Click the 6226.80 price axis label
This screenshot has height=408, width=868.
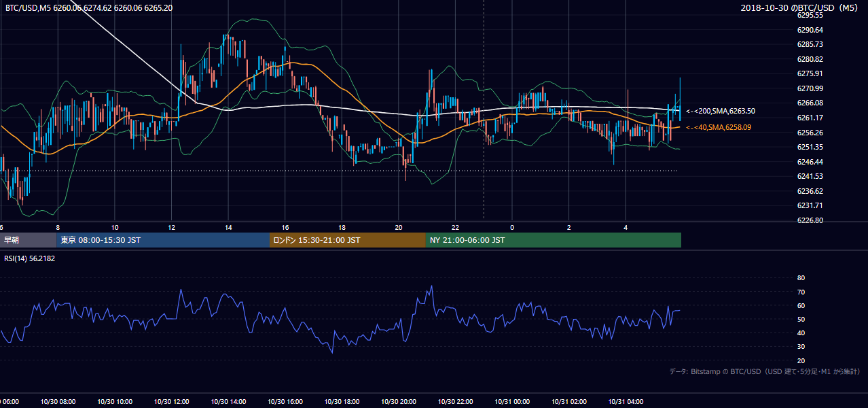810,220
